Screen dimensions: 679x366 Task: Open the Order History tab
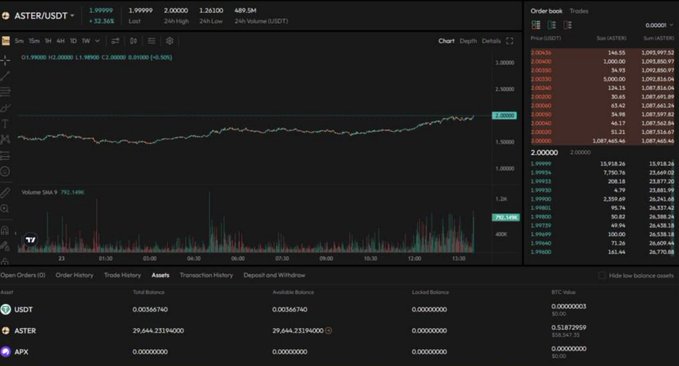pos(74,275)
